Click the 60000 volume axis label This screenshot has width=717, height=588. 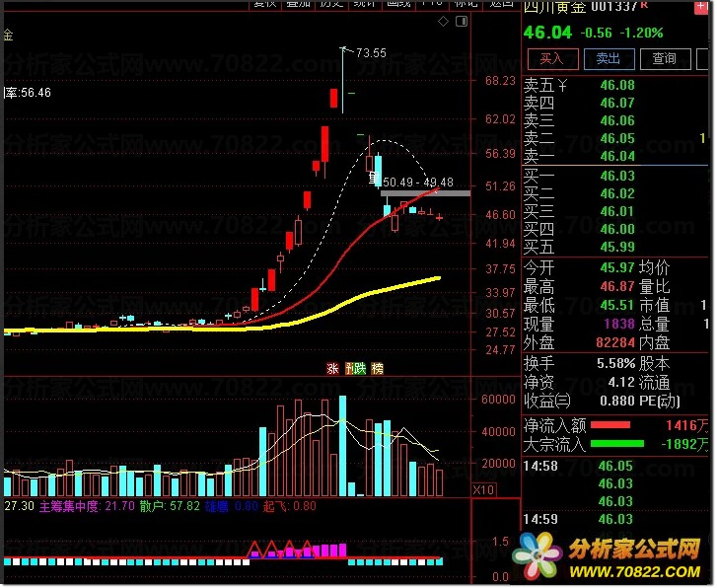tap(498, 400)
